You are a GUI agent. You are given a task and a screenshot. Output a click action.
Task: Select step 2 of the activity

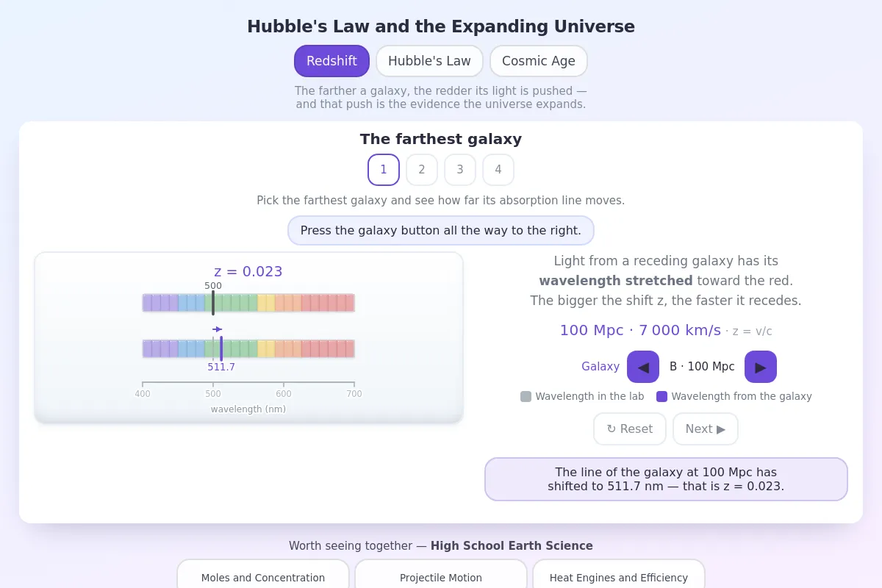pyautogui.click(x=422, y=170)
